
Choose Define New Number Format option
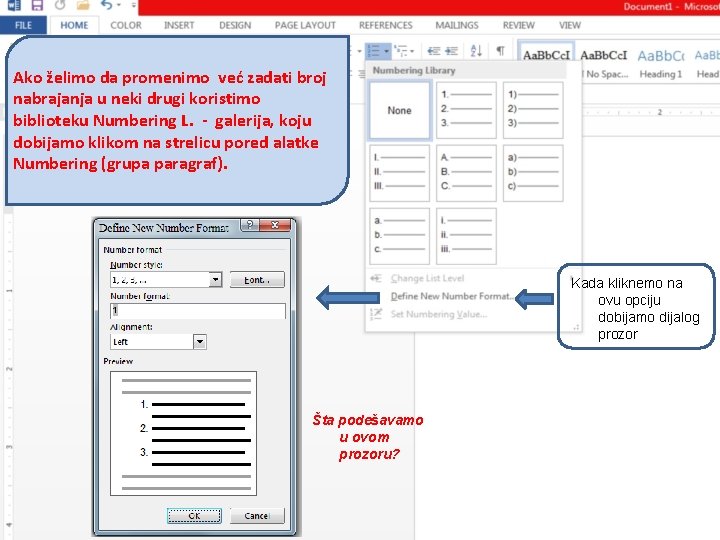point(451,296)
